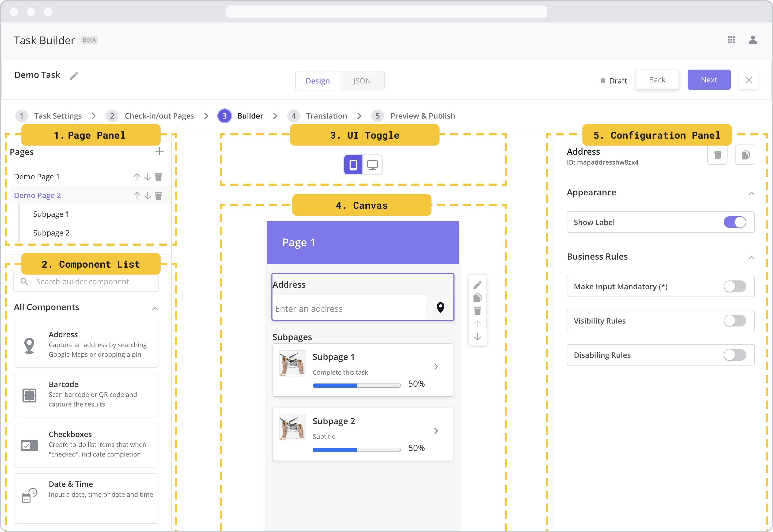The width and height of the screenshot is (773, 532).
Task: Collapse the Appearance section
Action: point(751,194)
